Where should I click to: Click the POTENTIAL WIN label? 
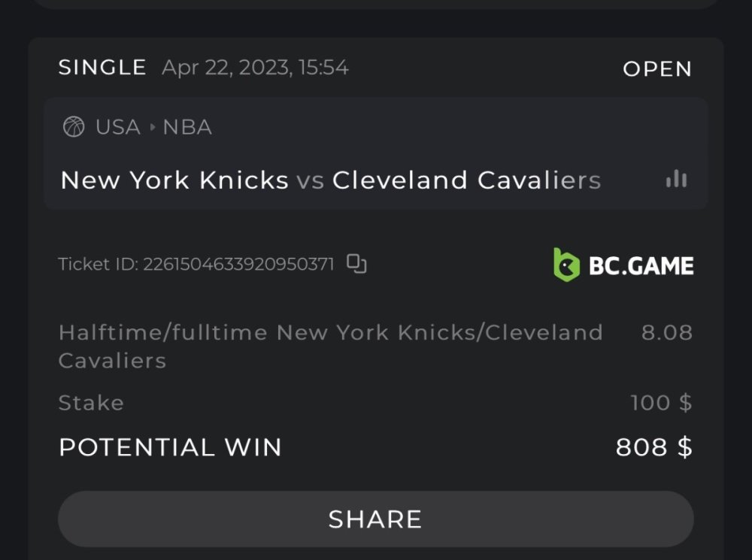coord(170,447)
